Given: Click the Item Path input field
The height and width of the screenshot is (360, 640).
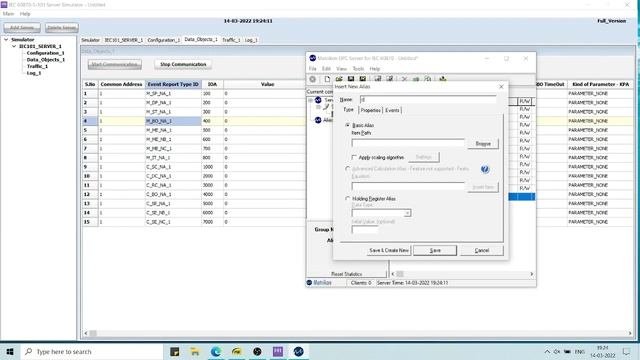Looking at the screenshot, I should [408, 143].
